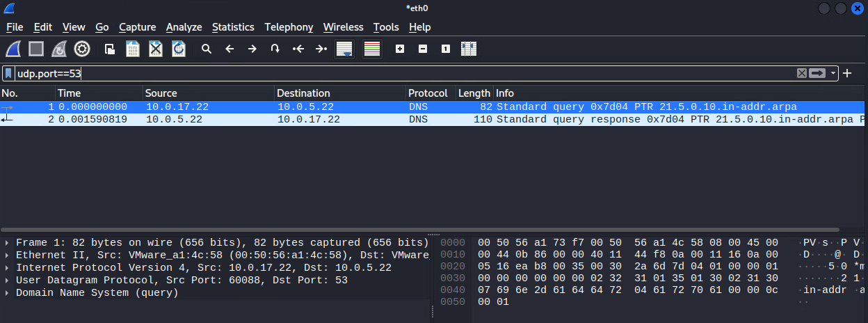Open the Analyze menu

(184, 27)
